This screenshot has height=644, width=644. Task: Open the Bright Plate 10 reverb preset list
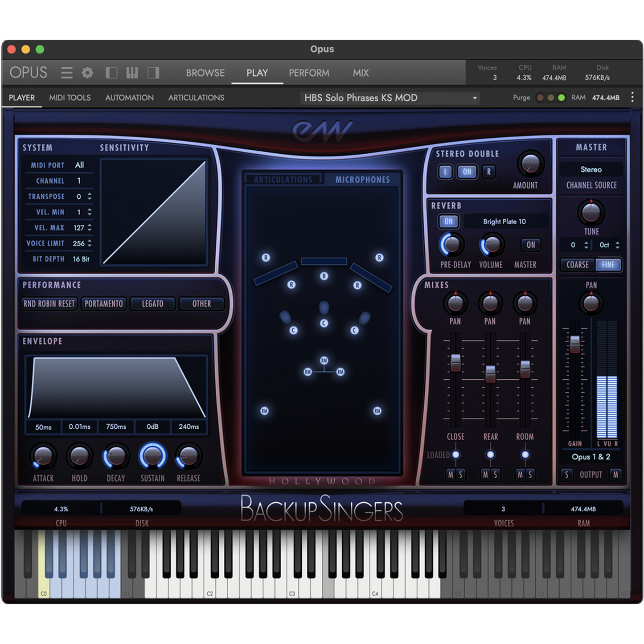pyautogui.click(x=505, y=222)
